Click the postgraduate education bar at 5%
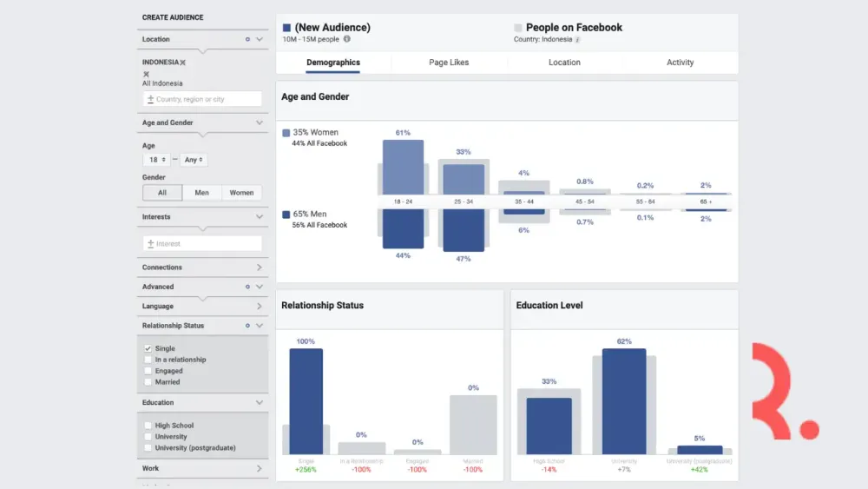The image size is (868, 489). pos(700,450)
